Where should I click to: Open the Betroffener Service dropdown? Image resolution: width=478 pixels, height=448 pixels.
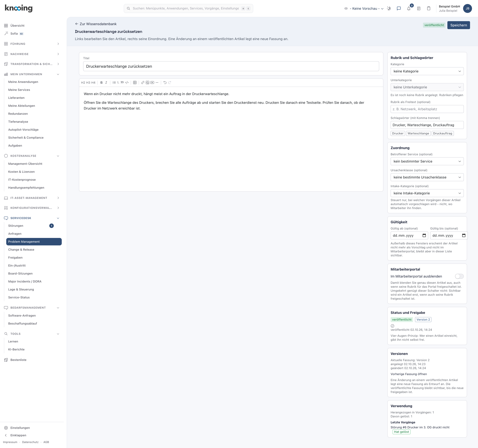tap(427, 161)
